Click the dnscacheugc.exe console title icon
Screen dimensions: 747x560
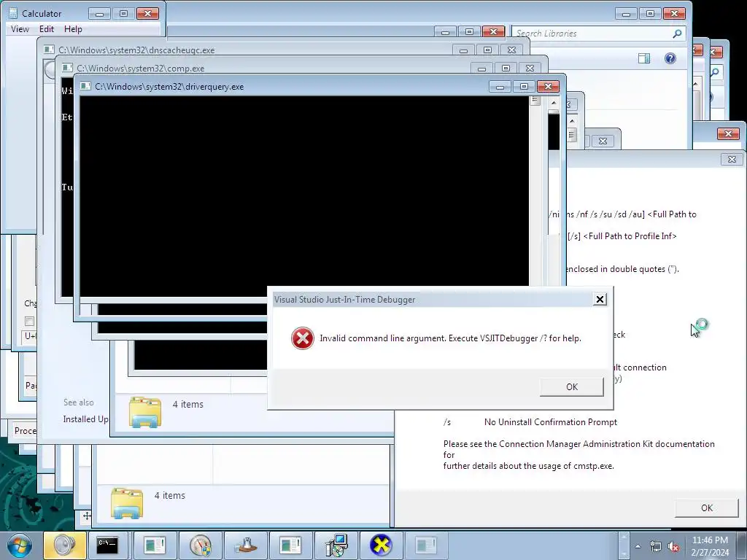(49, 50)
